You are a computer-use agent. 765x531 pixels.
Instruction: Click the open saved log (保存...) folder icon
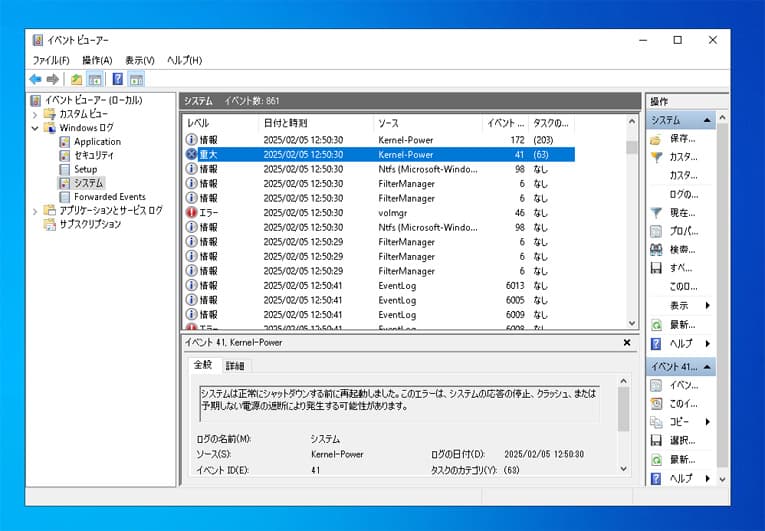point(656,139)
